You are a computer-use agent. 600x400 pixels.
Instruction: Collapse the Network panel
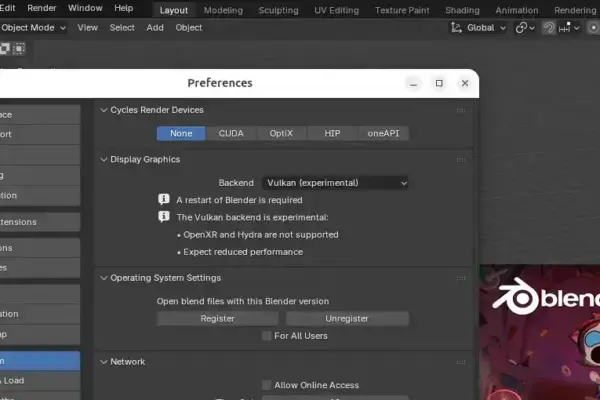point(103,362)
